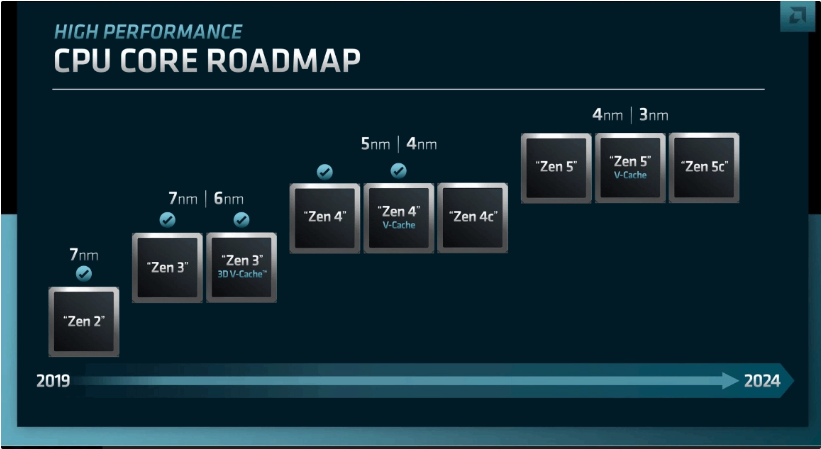Click the "CPU CORE ROADMAP" title

tap(207, 60)
